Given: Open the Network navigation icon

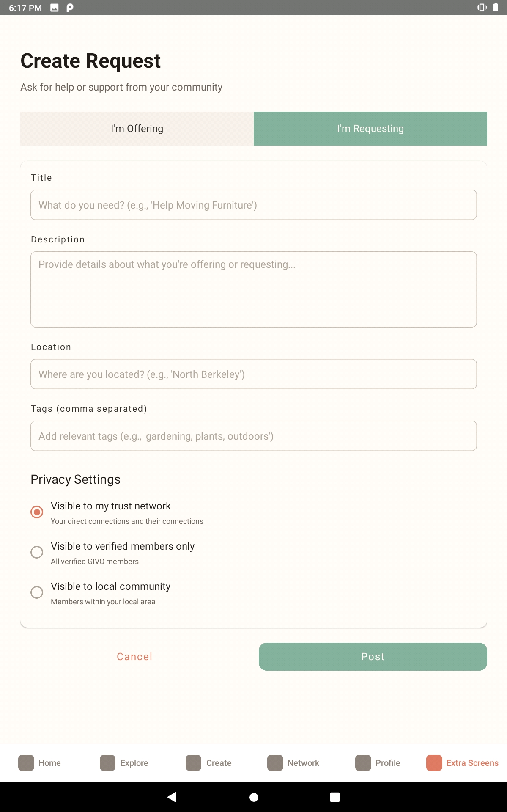Looking at the screenshot, I should 275,763.
